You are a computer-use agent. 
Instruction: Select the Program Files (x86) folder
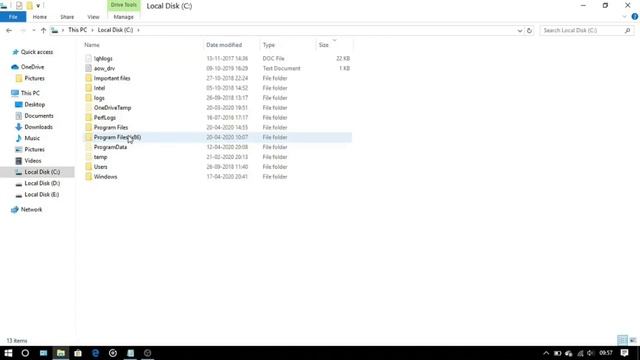point(218,137)
